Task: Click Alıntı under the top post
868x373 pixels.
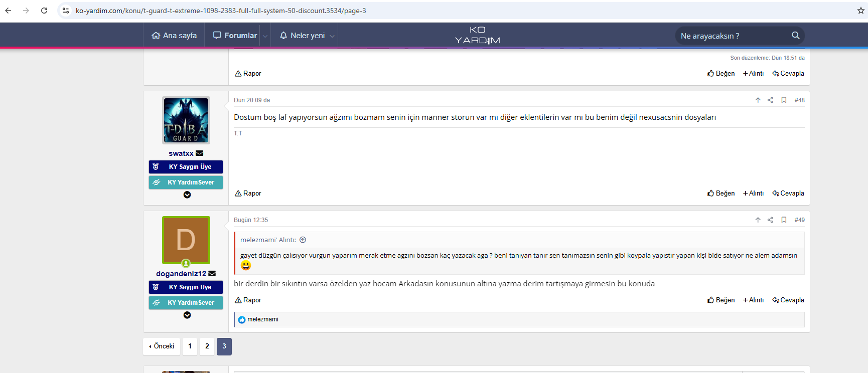Action: 753,74
